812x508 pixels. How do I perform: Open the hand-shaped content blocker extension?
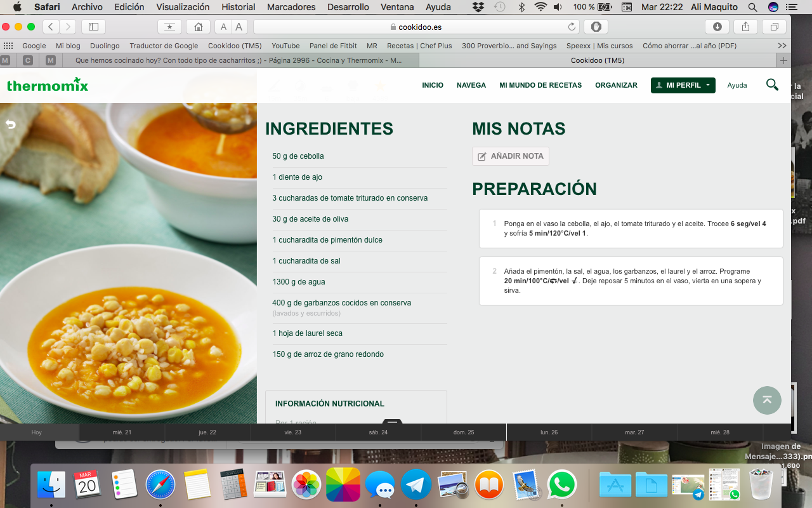[596, 27]
